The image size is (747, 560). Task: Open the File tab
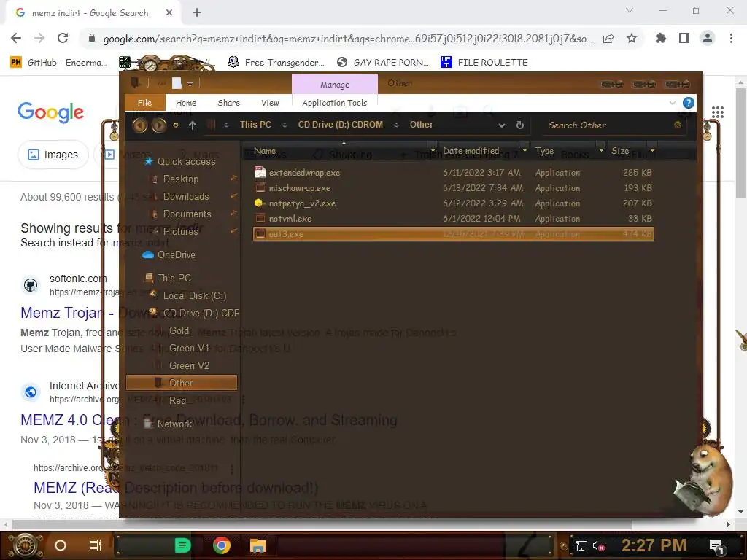click(x=145, y=103)
